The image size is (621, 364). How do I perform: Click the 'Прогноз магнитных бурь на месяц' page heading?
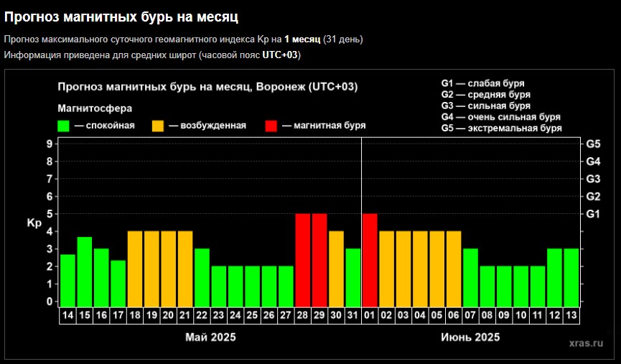(122, 15)
